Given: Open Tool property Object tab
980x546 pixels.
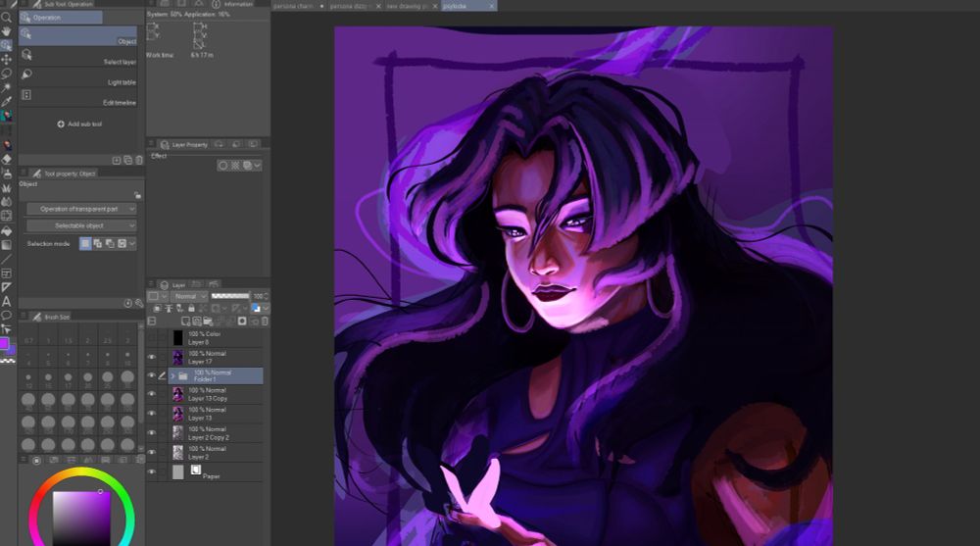Looking at the screenshot, I should coord(64,174).
